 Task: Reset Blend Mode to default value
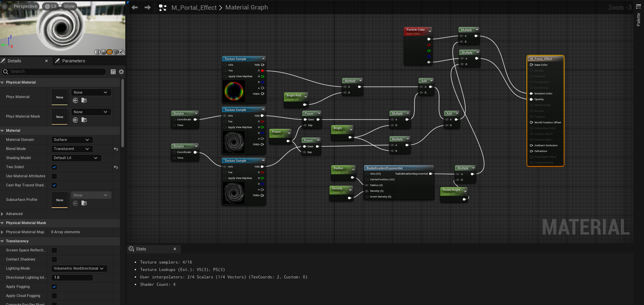click(116, 149)
